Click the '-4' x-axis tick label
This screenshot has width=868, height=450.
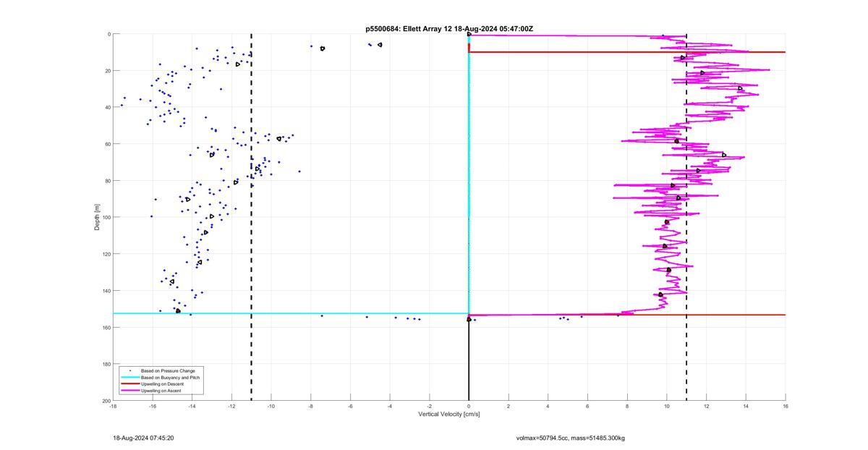[390, 406]
